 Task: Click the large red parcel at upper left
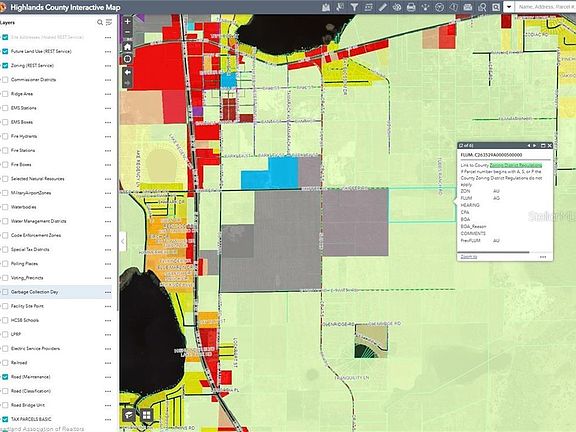click(158, 67)
